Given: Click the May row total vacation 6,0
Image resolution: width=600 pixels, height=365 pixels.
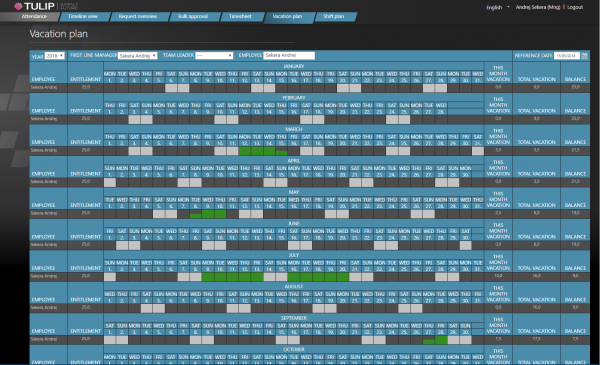Looking at the screenshot, I should pos(536,213).
